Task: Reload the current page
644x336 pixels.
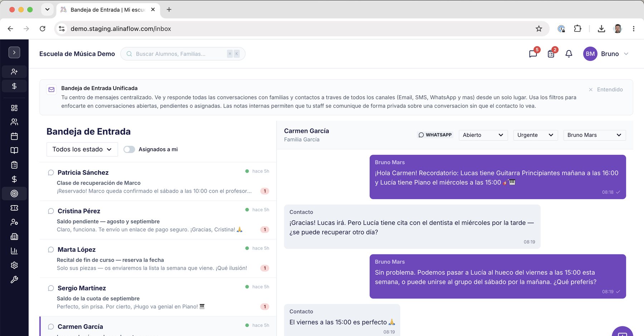Action: click(42, 29)
